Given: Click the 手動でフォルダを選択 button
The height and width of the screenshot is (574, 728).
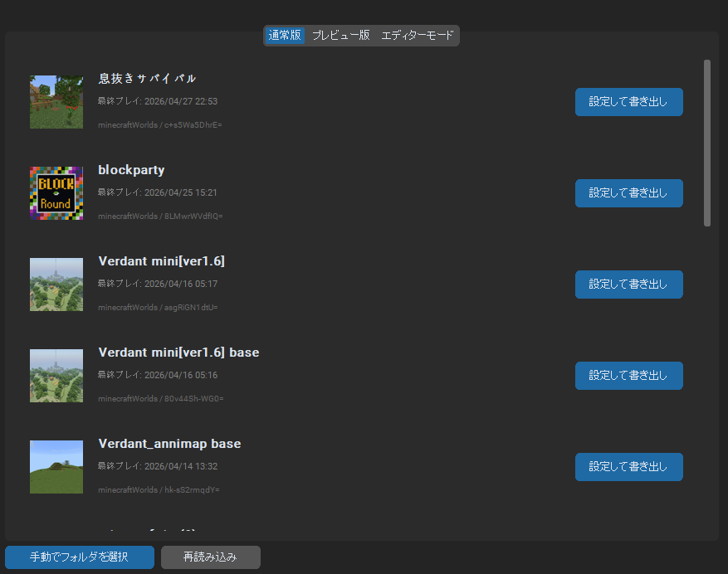Looking at the screenshot, I should [x=80, y=557].
